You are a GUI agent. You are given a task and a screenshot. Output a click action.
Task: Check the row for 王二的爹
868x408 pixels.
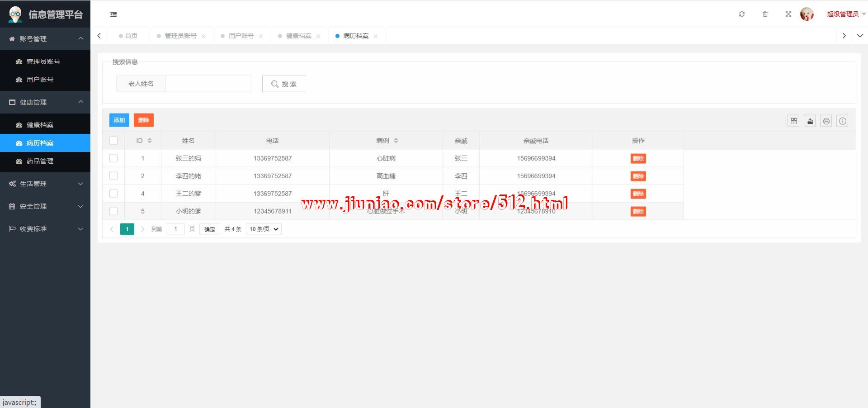(x=113, y=194)
